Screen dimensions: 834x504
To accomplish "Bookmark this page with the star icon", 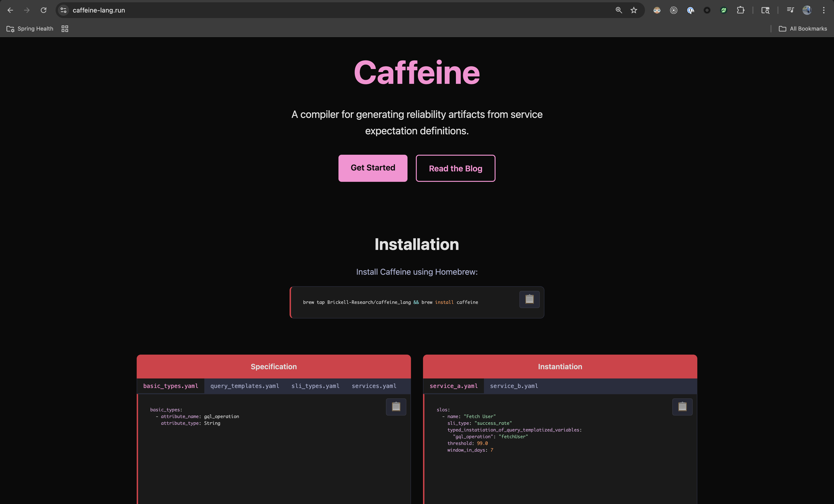I will pyautogui.click(x=634, y=10).
